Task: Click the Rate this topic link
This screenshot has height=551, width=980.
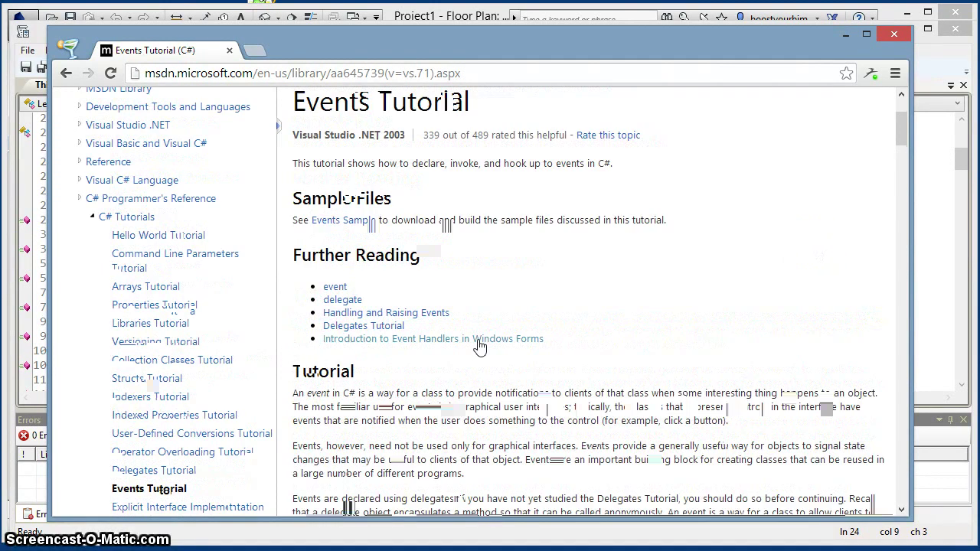Action: point(608,135)
